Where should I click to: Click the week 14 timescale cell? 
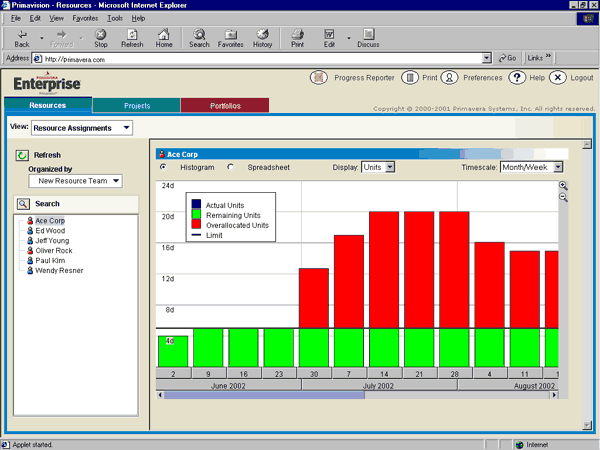pos(384,373)
